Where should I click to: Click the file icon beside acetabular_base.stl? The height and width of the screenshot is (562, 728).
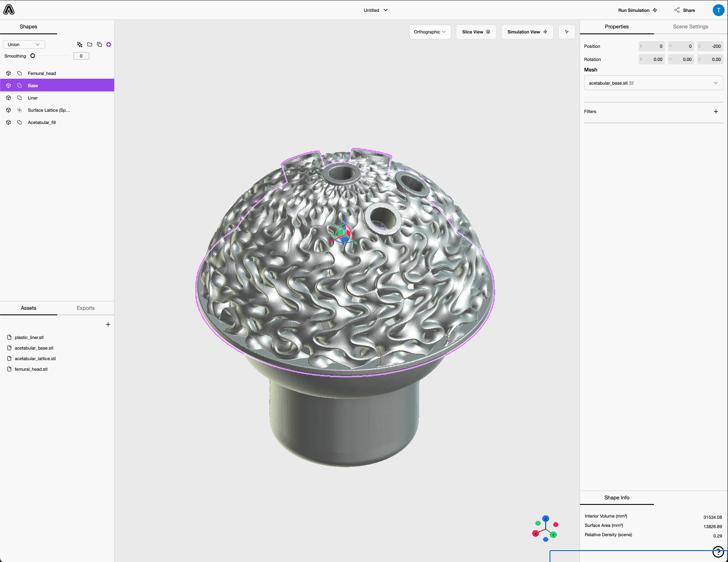tap(9, 348)
